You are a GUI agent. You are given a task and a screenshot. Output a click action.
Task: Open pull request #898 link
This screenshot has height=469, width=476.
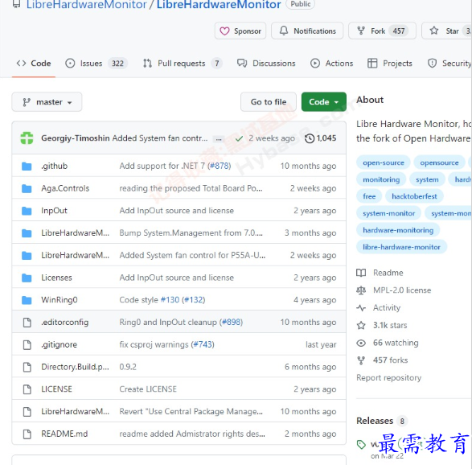[x=231, y=323]
